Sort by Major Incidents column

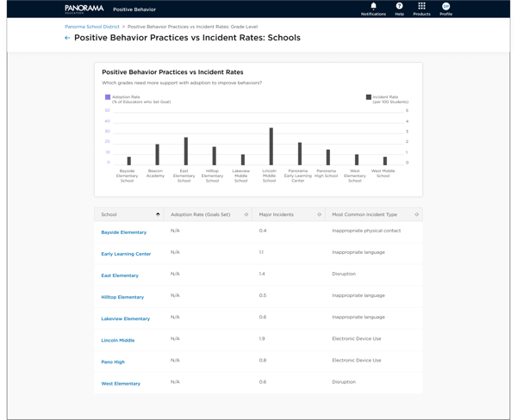point(320,214)
